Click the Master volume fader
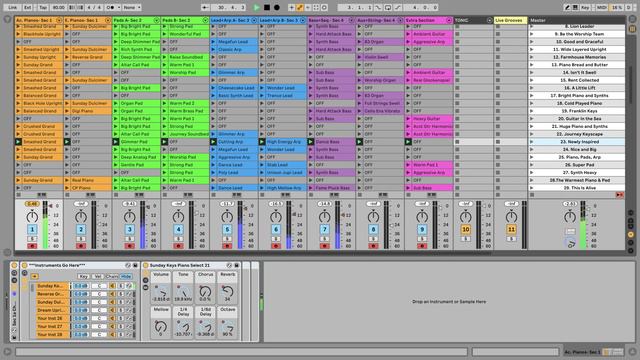The width and height of the screenshot is (640, 360). pyautogui.click(x=589, y=208)
